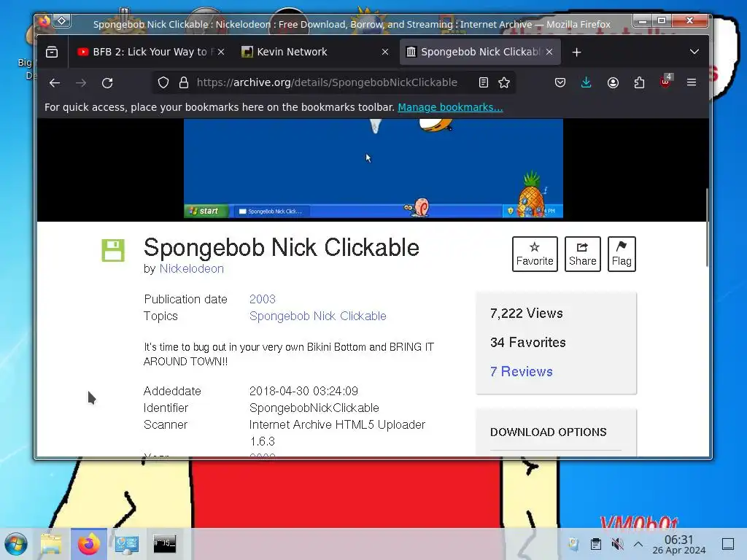
Task: Open terminal from taskbar
Action: [165, 544]
